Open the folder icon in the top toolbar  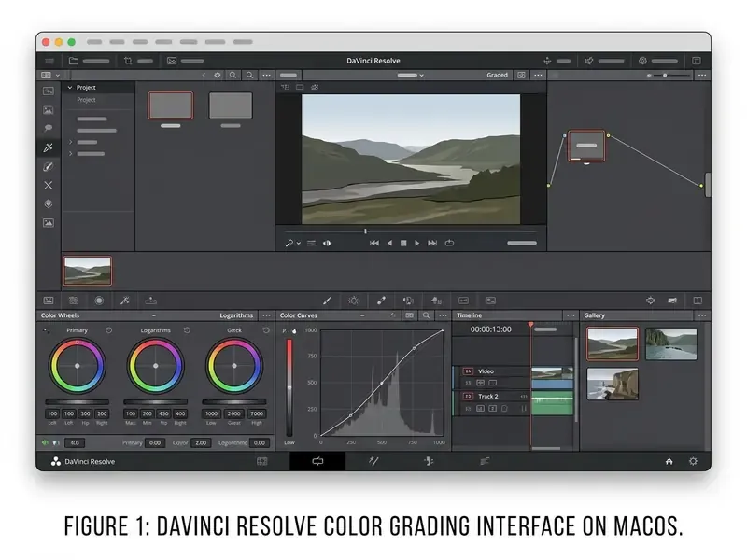click(74, 61)
